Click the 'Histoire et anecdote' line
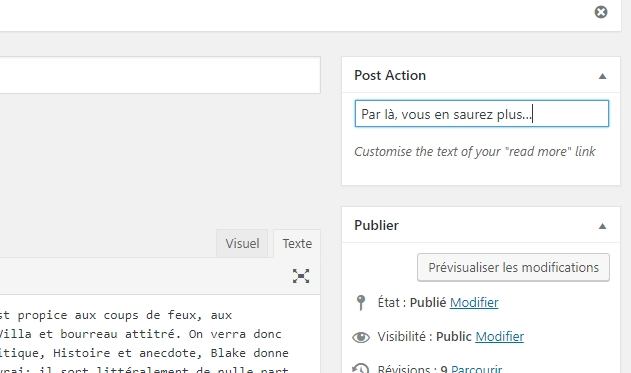This screenshot has width=631, height=373. (x=144, y=353)
